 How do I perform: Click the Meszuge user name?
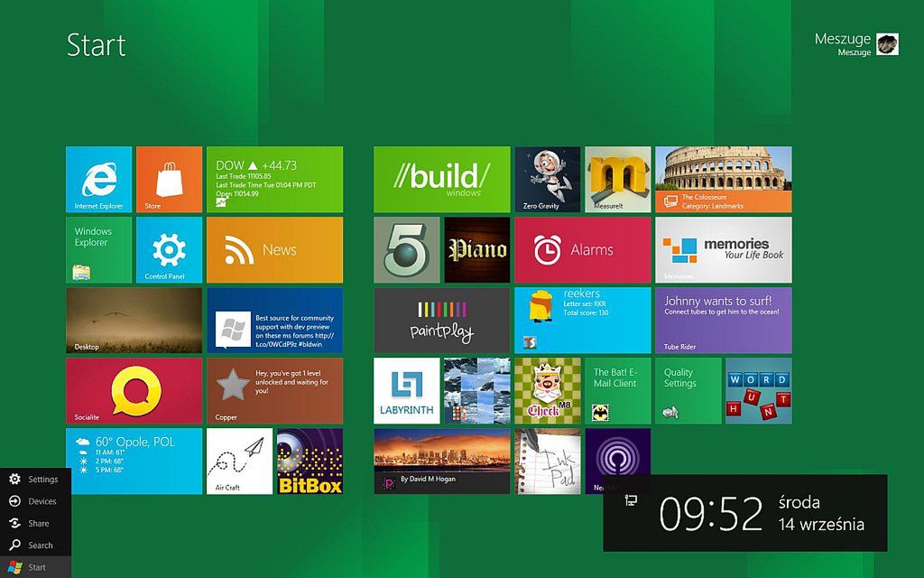[842, 39]
